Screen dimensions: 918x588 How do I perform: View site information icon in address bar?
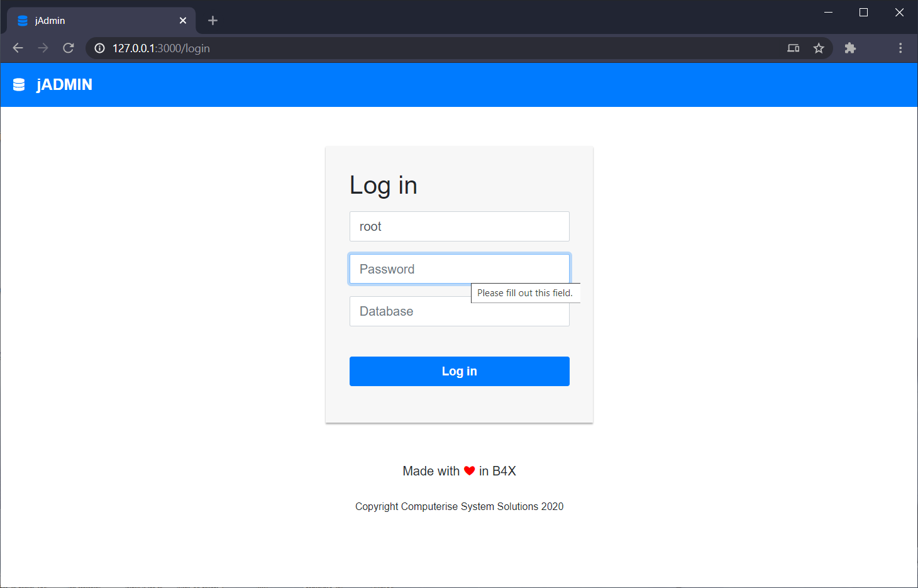coord(99,48)
